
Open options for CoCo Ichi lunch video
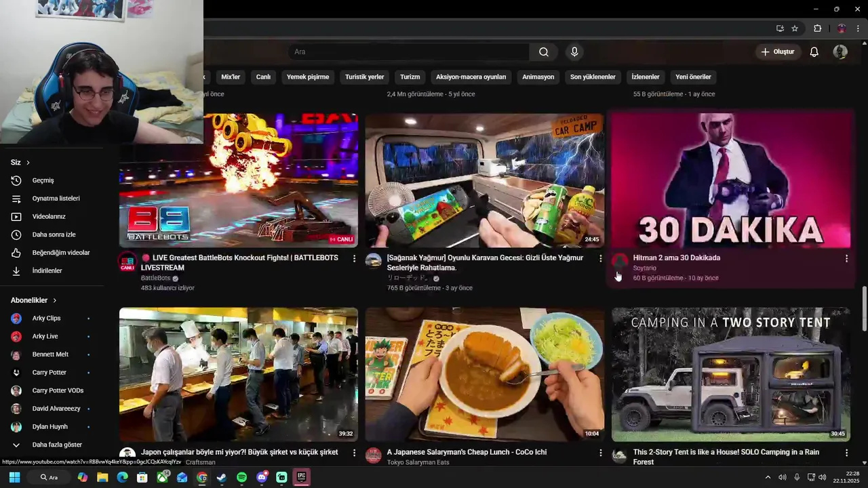pyautogui.click(x=600, y=452)
